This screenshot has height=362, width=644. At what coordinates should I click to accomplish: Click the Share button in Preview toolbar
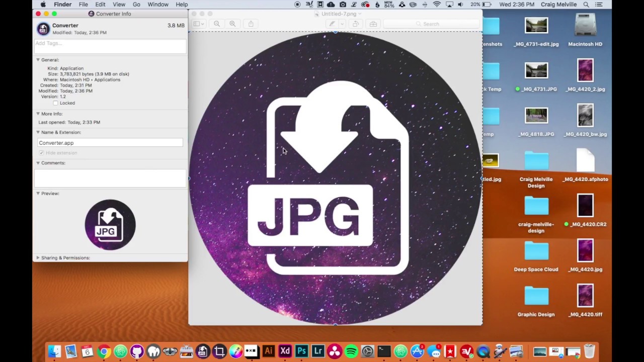coord(251,24)
